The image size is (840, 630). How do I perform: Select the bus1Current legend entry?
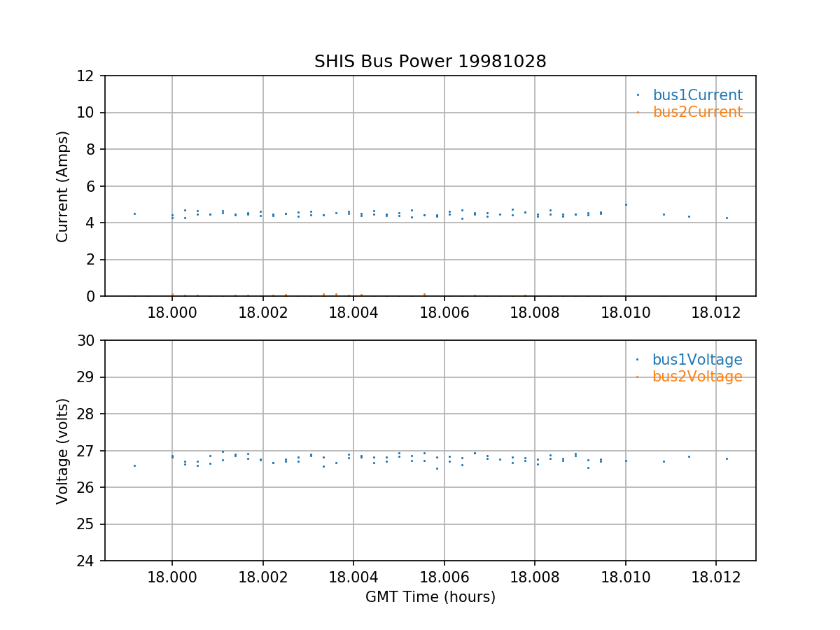(x=697, y=95)
